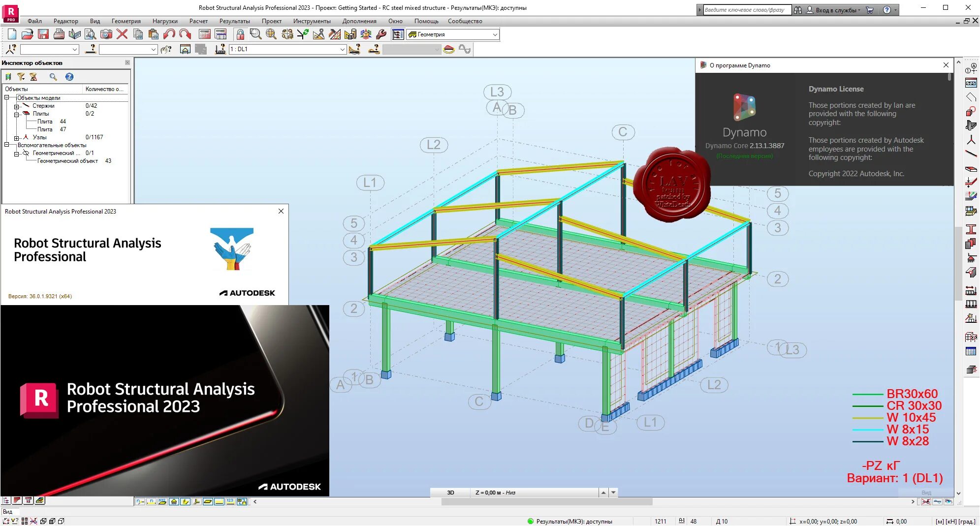Close the О программе Dynamo window

pyautogui.click(x=946, y=65)
